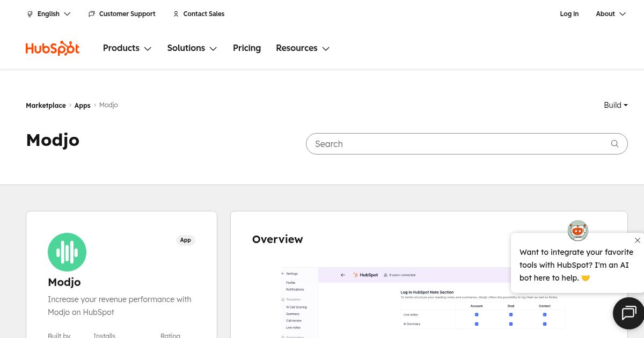Click 'Increase your revenue performance' description
644x338 pixels.
(120, 306)
